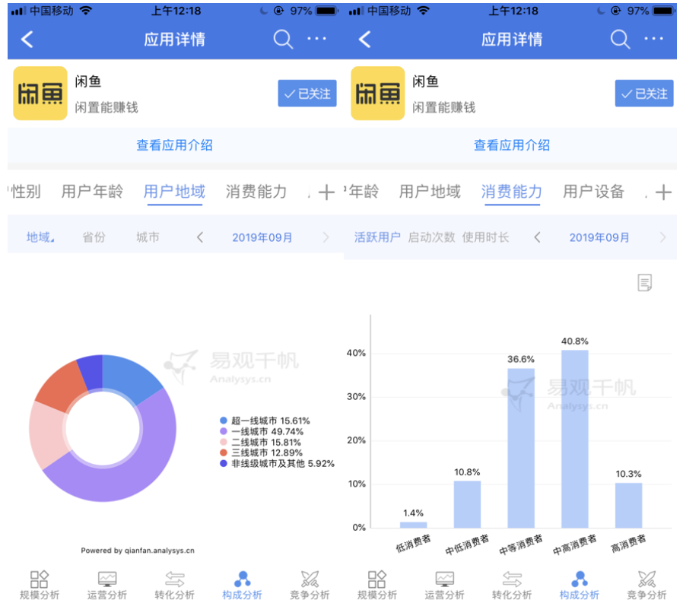Switch to 用户年龄 tab in left screen
Viewport: 683px width, 616px height.
[x=92, y=192]
